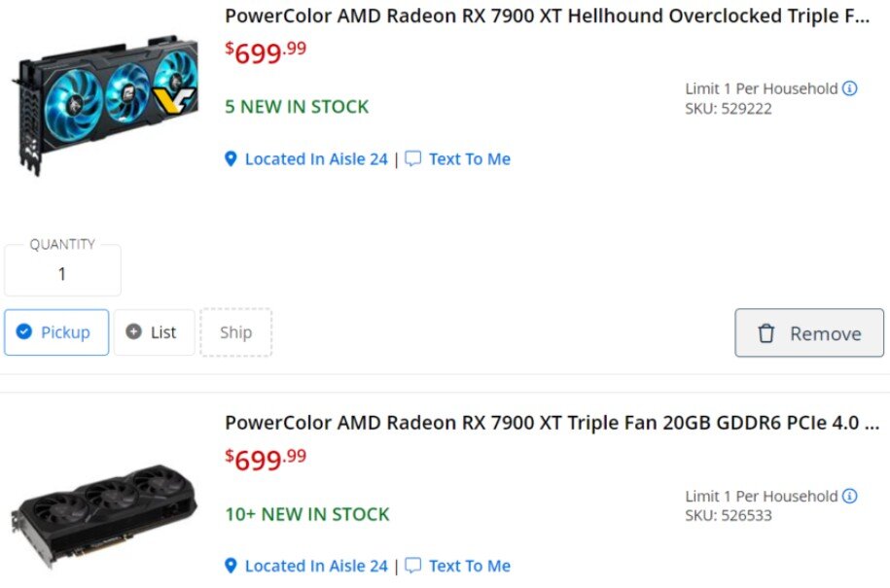The image size is (890, 588).
Task: Click the map pin icon for the Hellhound card
Action: 231,158
